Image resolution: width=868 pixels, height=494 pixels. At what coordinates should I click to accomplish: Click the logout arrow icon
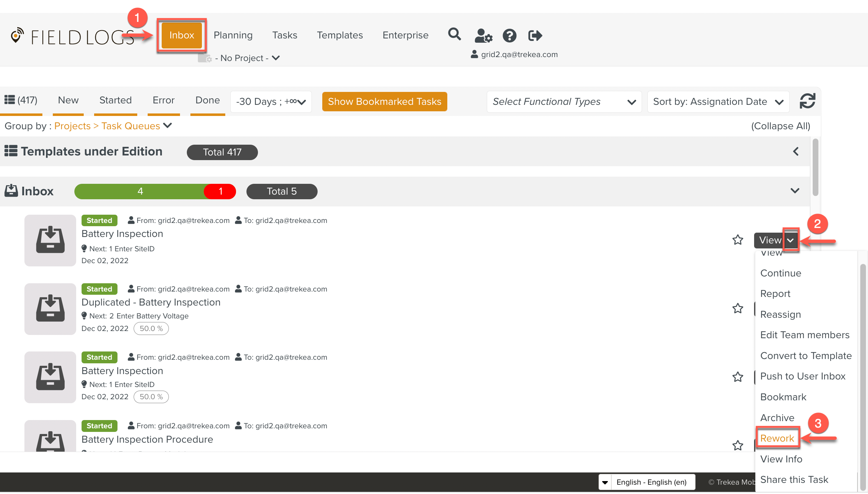(535, 36)
